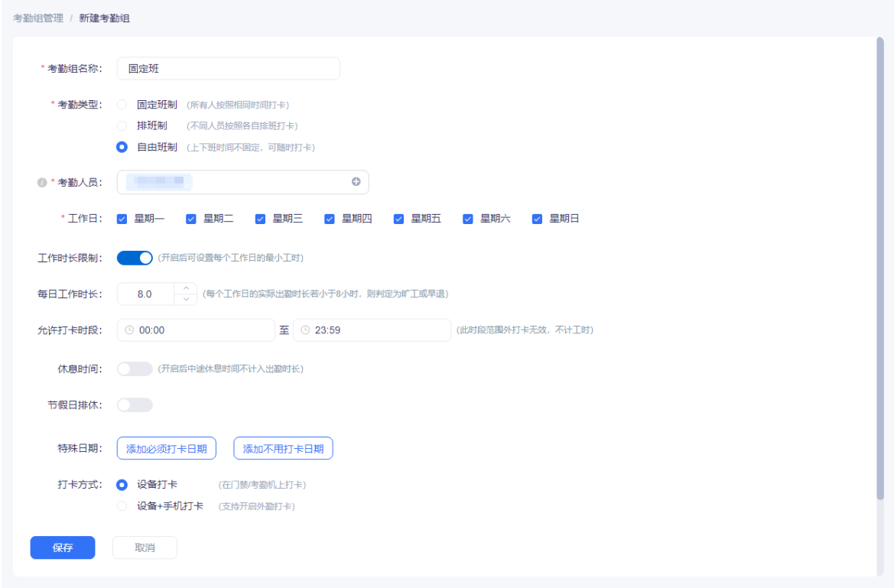Image resolution: width=894 pixels, height=588 pixels.
Task: Click the add personnel plus icon
Action: (x=356, y=182)
